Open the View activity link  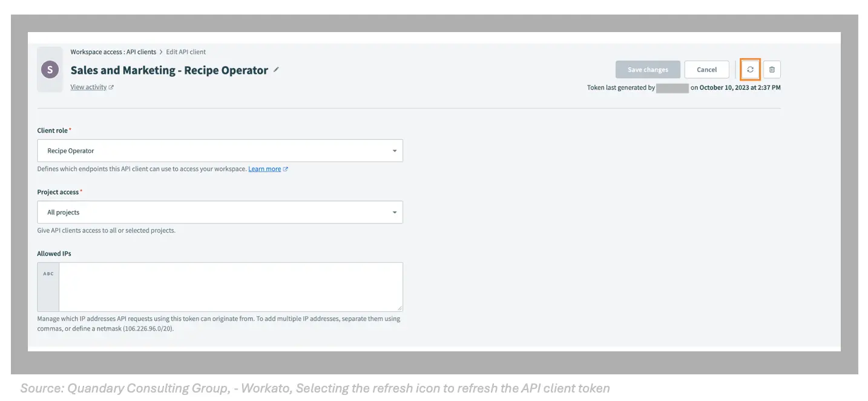click(x=88, y=87)
